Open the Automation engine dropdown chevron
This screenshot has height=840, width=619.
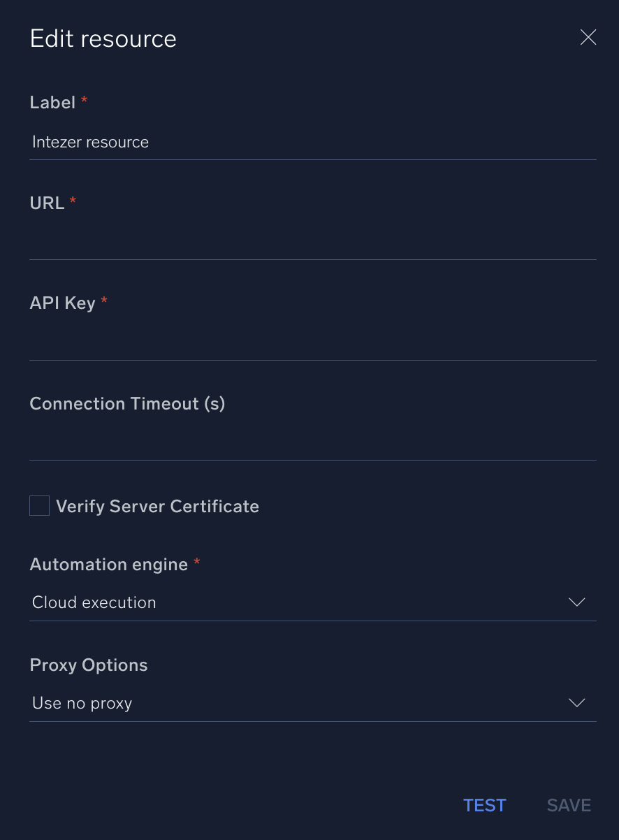tap(576, 602)
